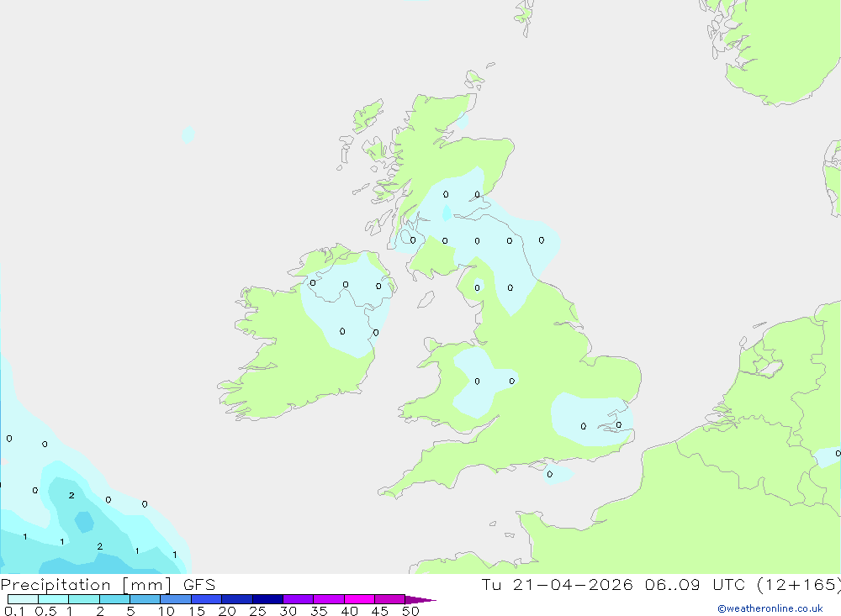
Task: Click the 'Tu 21-04-2026 06..09 UTC (12+165)' timestamp
Action: coord(661,584)
